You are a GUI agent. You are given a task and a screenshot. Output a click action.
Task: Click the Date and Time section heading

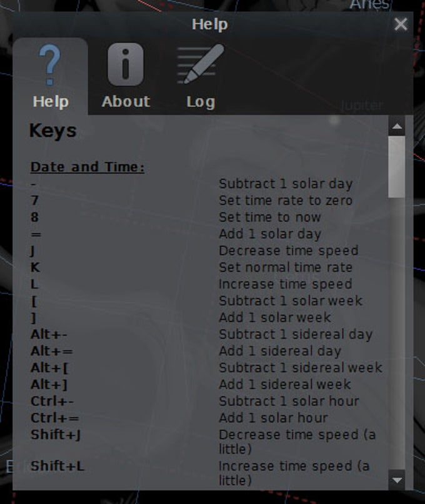pyautogui.click(x=87, y=167)
